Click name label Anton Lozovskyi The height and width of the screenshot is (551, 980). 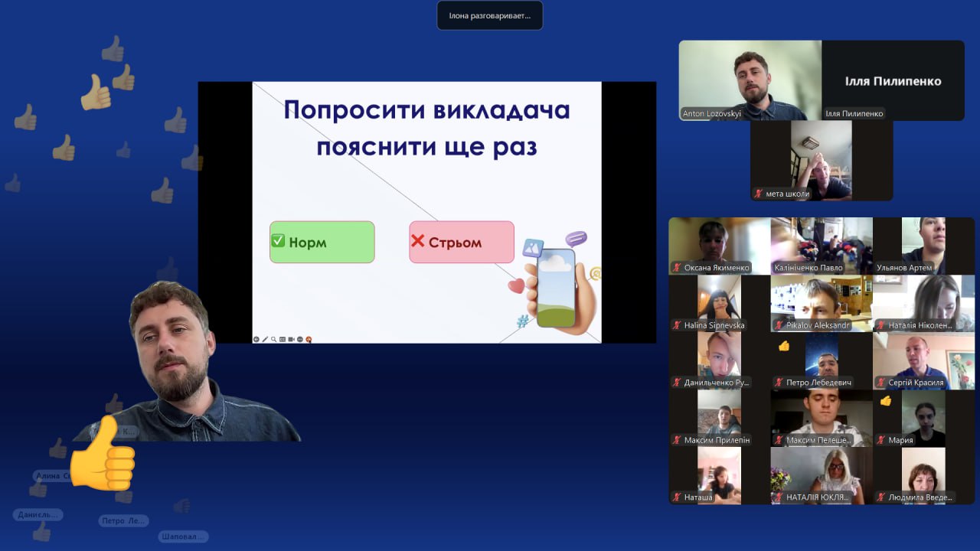pos(712,113)
